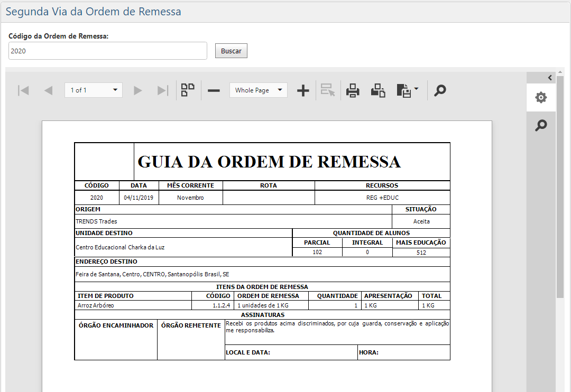Open the multipage view mode

[x=188, y=90]
